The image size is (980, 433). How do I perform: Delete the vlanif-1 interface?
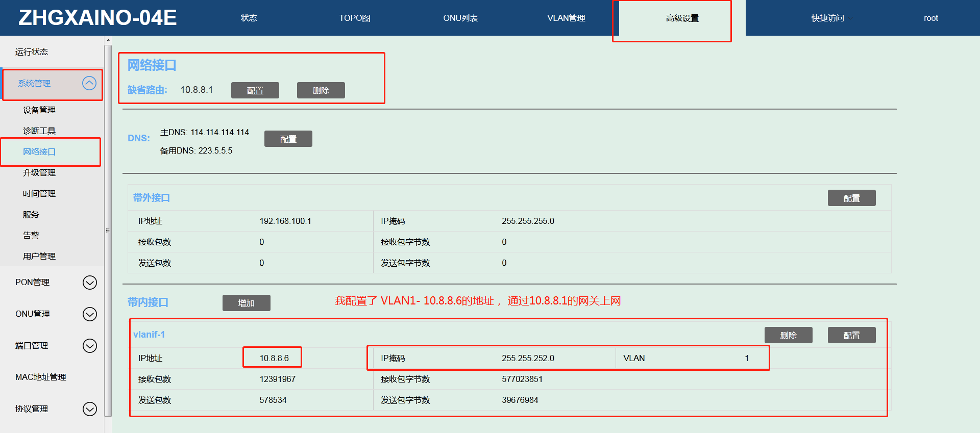pyautogui.click(x=788, y=335)
